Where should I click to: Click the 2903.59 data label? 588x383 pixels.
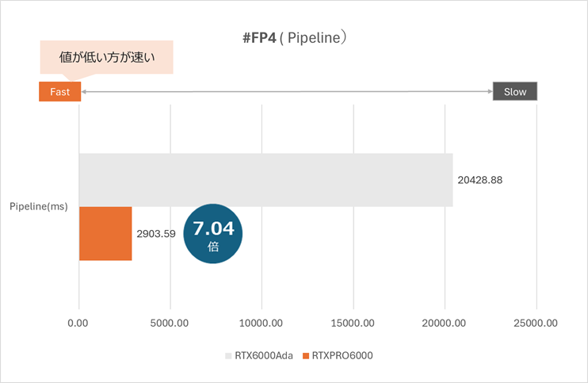155,234
